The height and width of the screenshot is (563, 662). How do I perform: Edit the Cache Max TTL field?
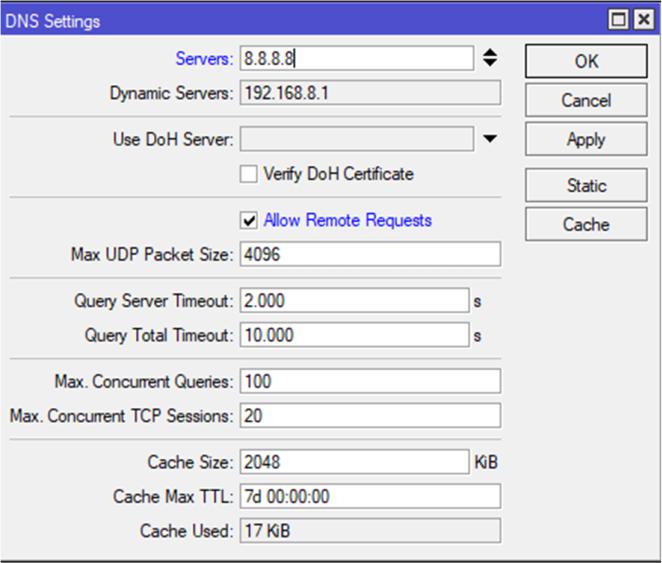(369, 496)
